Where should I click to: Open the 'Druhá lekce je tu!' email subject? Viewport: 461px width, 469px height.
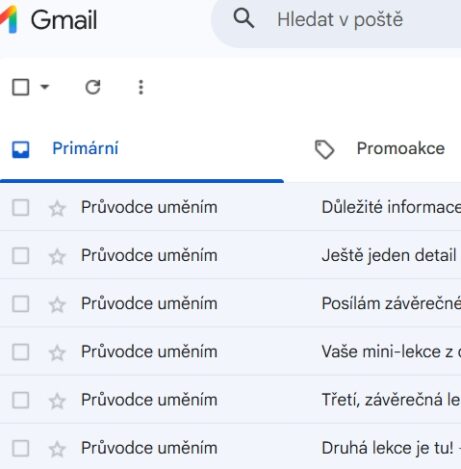pos(388,448)
